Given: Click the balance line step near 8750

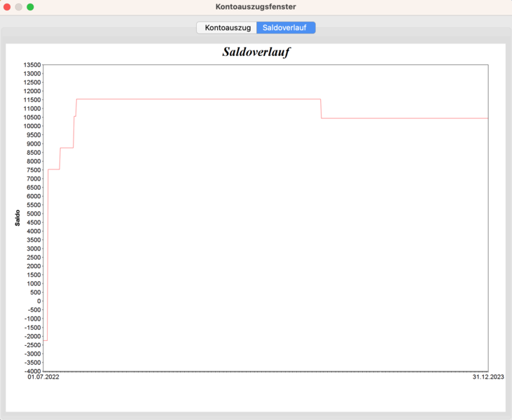Looking at the screenshot, I should (67, 148).
